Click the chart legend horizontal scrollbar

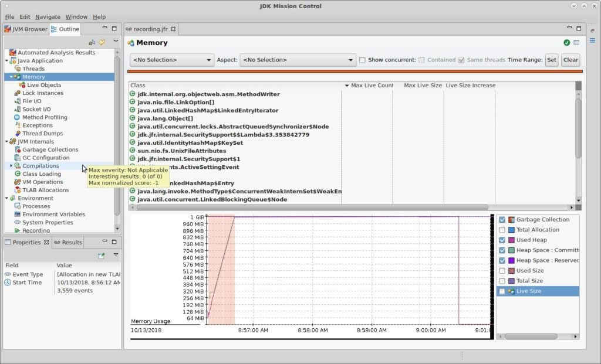(531, 336)
